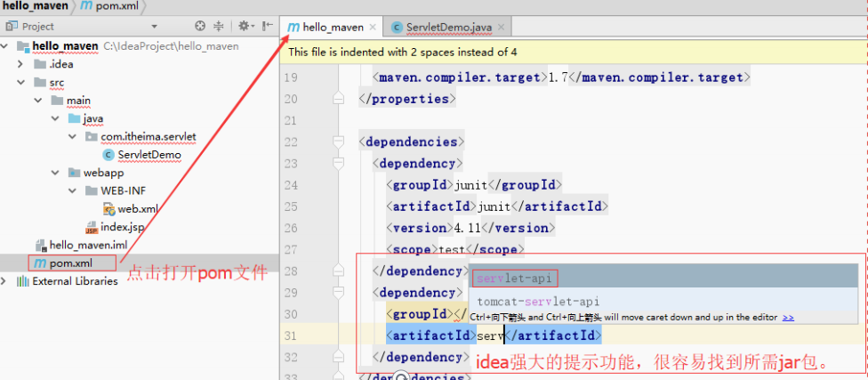Click the maven.compiler.target value 1.7

(x=558, y=77)
